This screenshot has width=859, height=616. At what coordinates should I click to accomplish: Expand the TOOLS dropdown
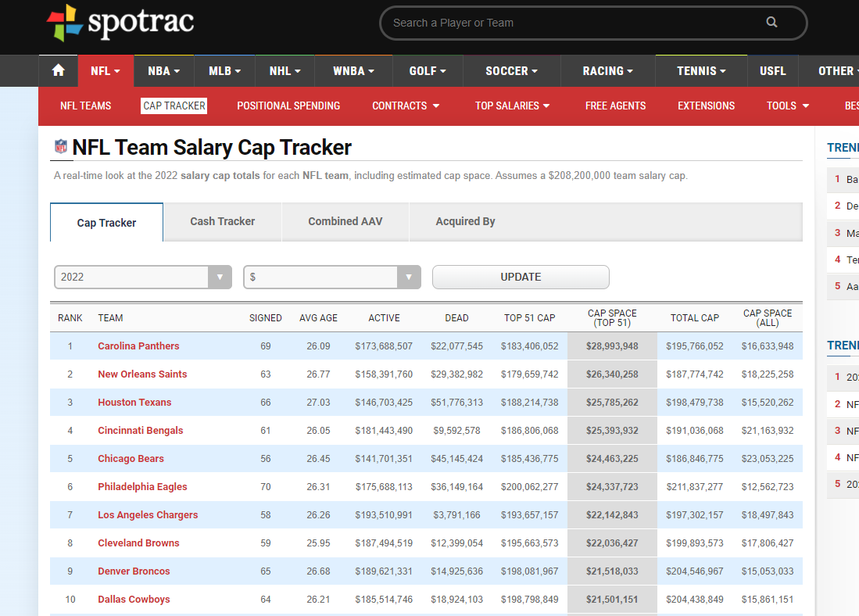[788, 106]
